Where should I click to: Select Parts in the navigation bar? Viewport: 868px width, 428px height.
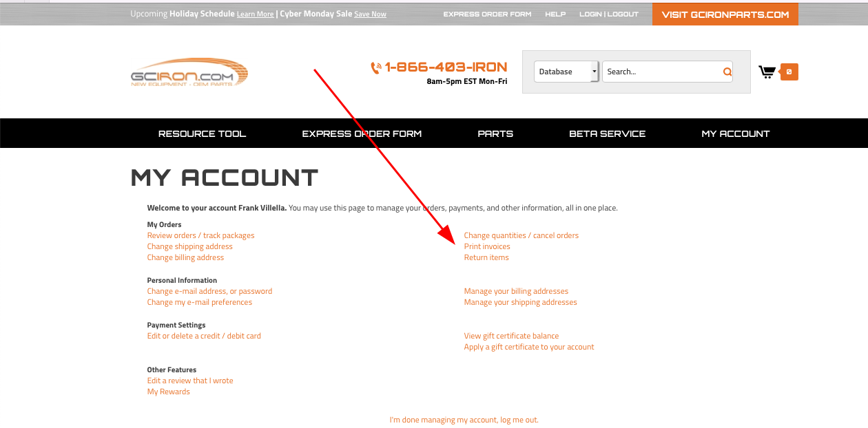(x=495, y=133)
